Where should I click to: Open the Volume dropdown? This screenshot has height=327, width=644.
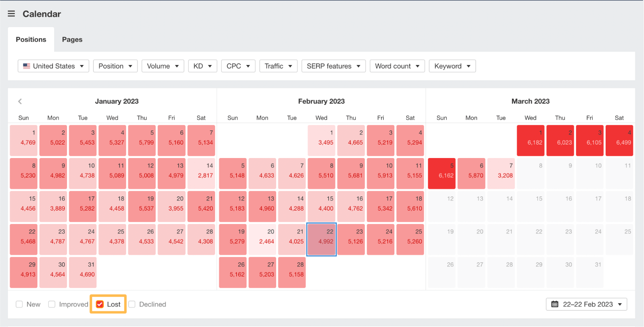(163, 66)
